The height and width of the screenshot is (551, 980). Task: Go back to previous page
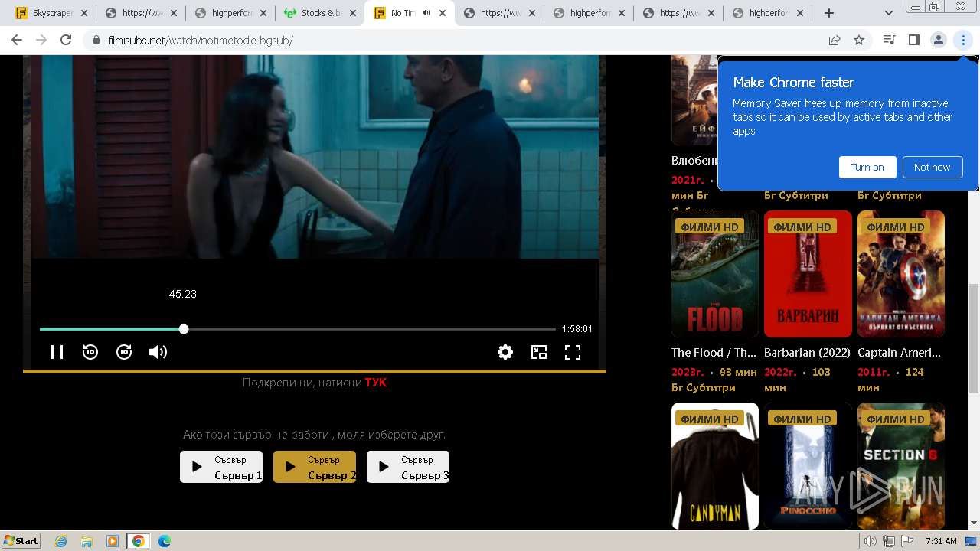pos(17,40)
